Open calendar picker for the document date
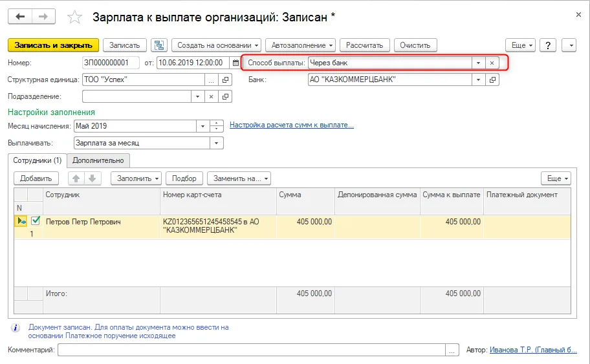The width and height of the screenshot is (590, 364). [x=235, y=63]
